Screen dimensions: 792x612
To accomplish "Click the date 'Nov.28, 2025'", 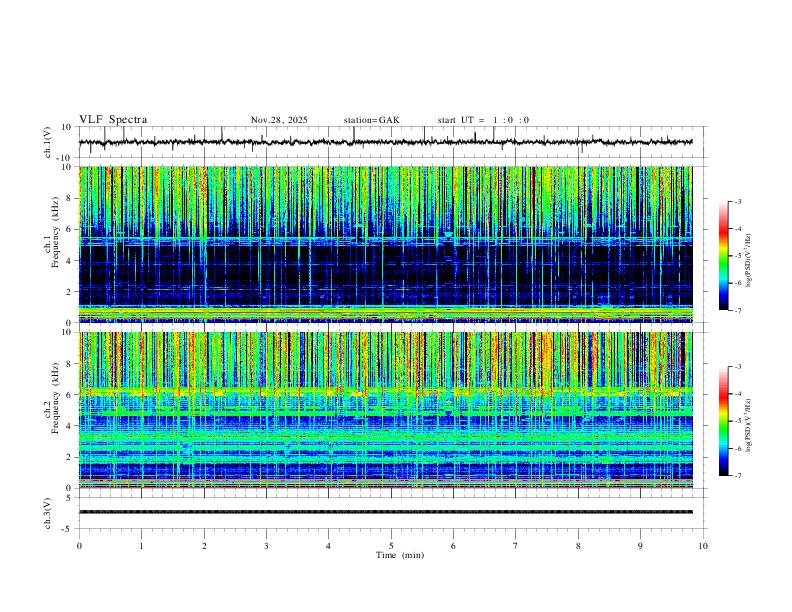I will [279, 120].
